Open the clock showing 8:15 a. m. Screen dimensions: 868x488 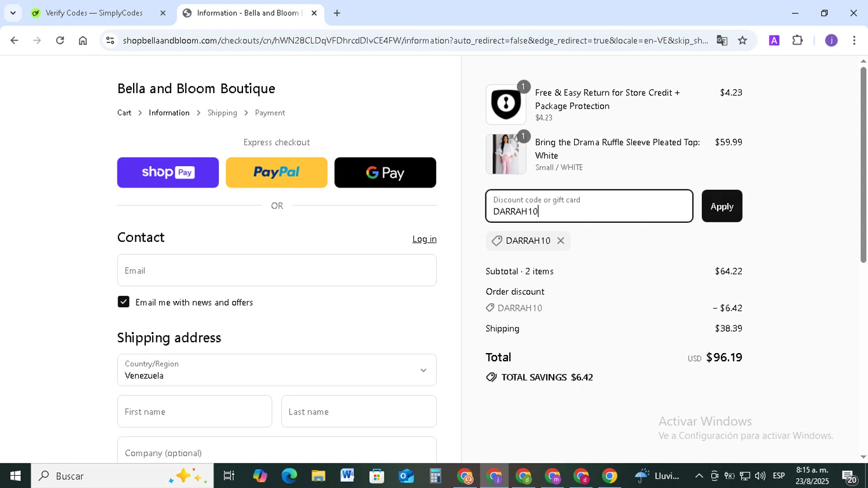tap(812, 476)
